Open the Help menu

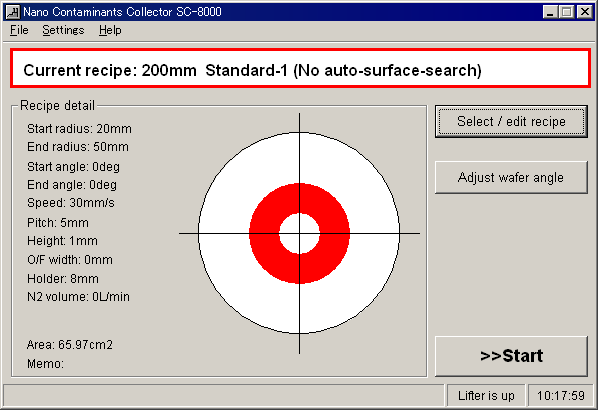coord(110,30)
